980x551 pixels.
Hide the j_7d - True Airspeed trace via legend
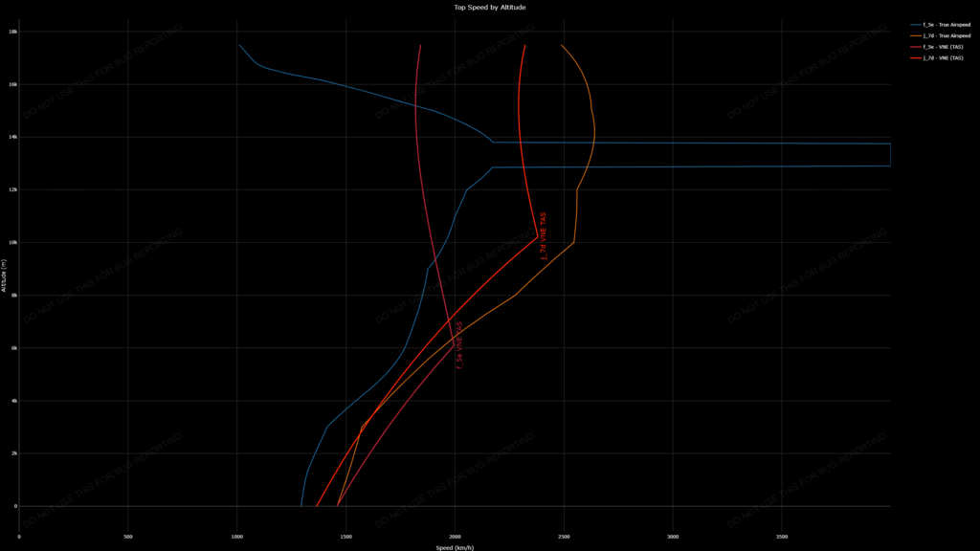[x=946, y=35]
